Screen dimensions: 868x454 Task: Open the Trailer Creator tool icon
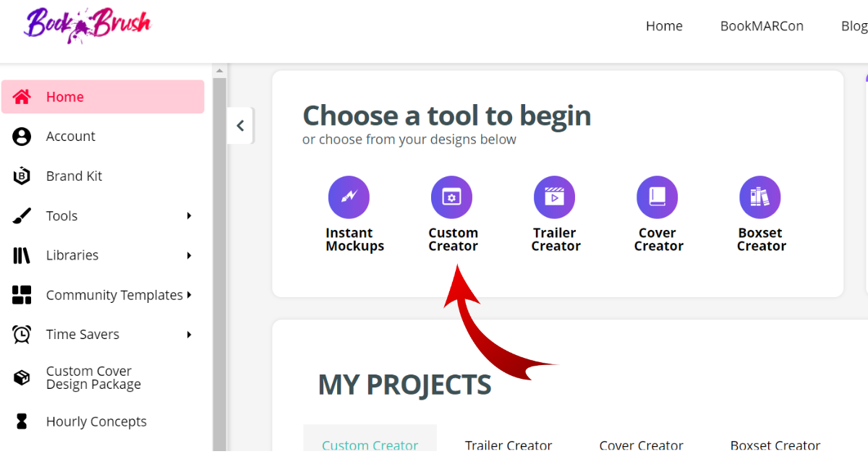point(554,197)
